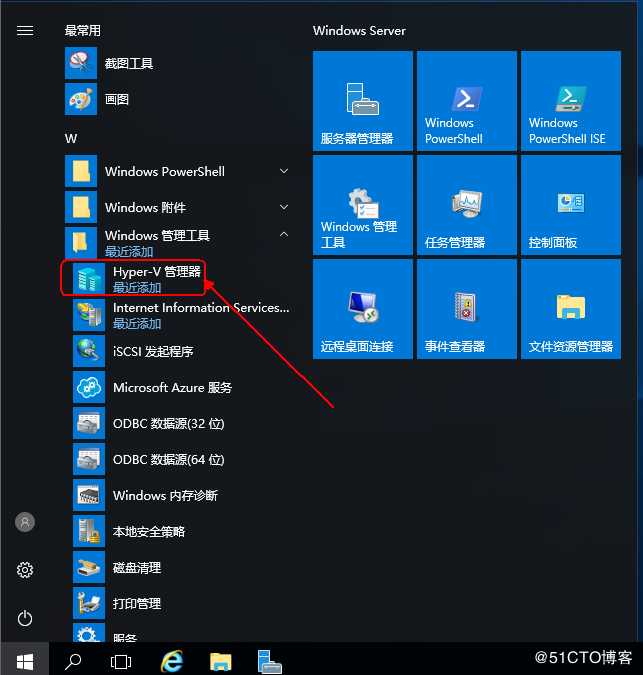Open the 任务管理器 tile
Screen dimensions: 643x675
click(x=467, y=205)
